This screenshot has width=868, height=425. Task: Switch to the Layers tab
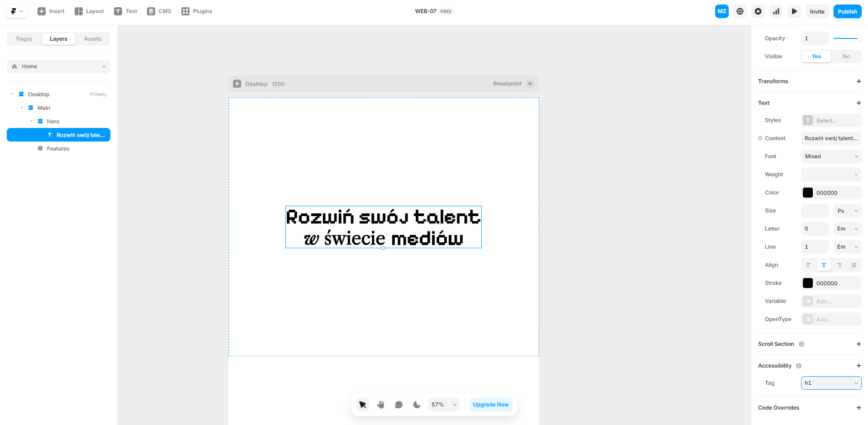[58, 39]
